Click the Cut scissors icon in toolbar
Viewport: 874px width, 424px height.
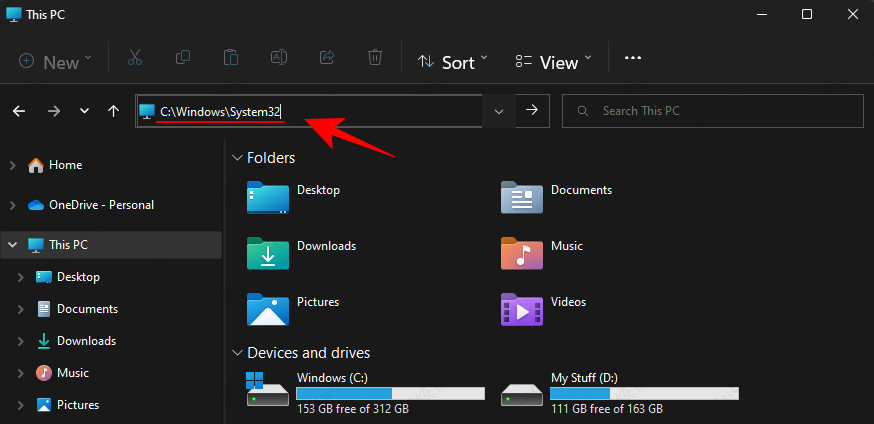135,60
